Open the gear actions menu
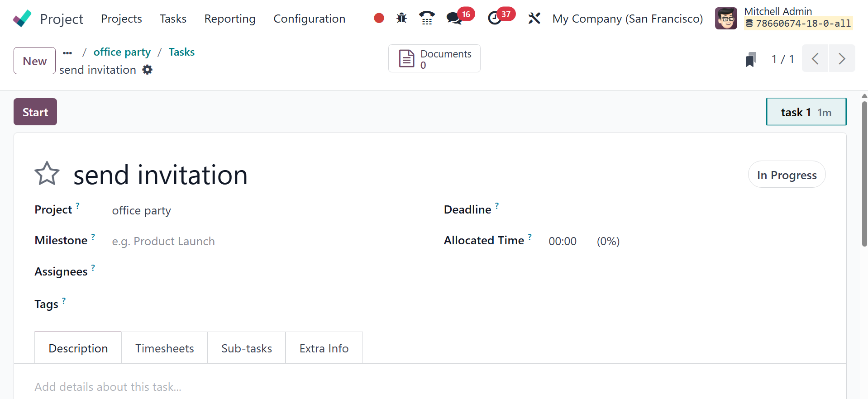The width and height of the screenshot is (868, 399). (x=148, y=70)
